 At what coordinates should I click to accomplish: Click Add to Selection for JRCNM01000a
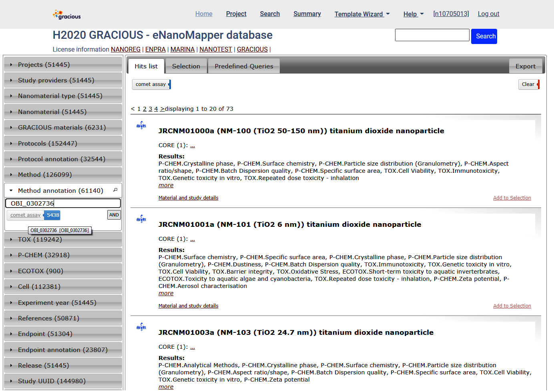(512, 198)
